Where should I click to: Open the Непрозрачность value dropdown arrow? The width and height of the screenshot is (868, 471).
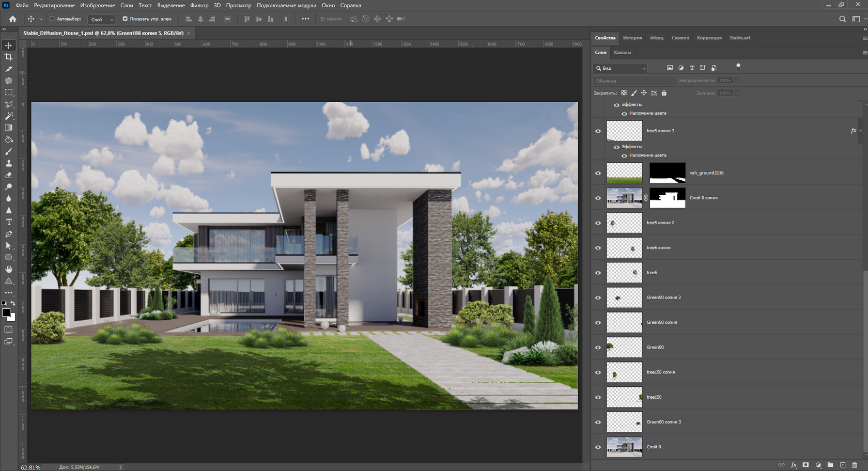737,81
